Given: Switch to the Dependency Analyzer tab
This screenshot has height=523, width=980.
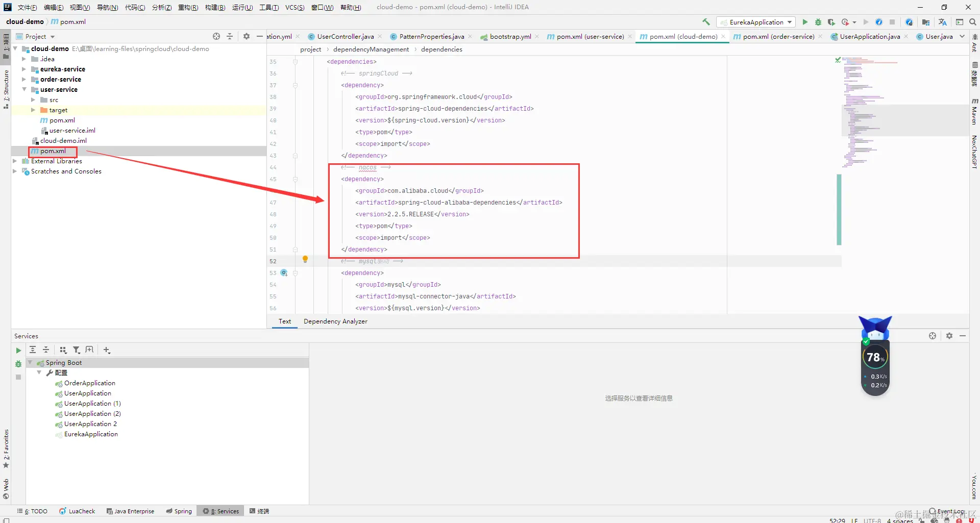Looking at the screenshot, I should [335, 321].
